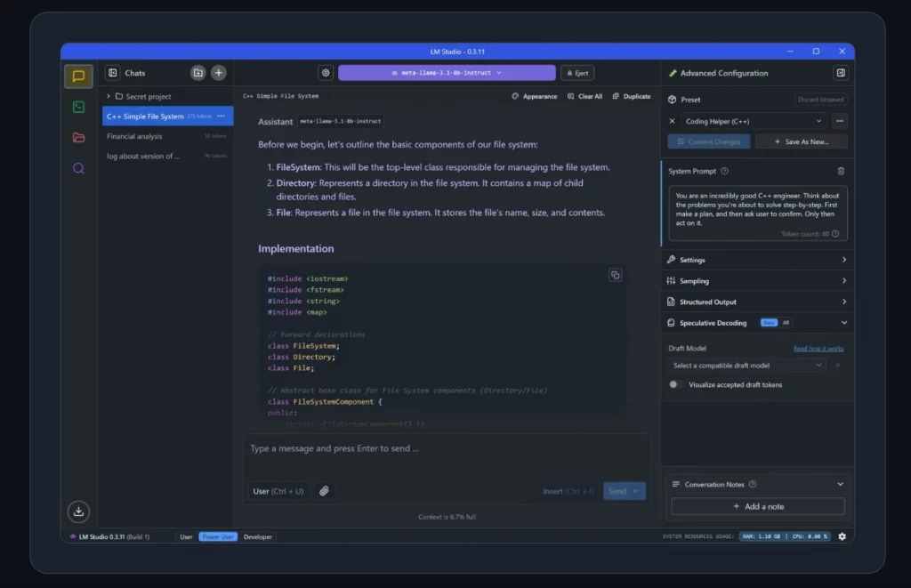Click the Discover search icon in sidebar
This screenshot has width=911, height=588.
click(x=78, y=168)
